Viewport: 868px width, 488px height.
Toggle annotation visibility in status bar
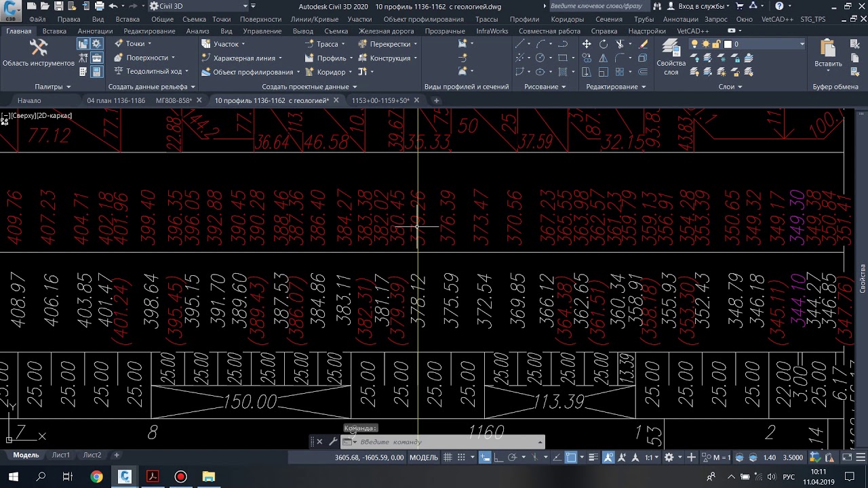pyautogui.click(x=608, y=457)
